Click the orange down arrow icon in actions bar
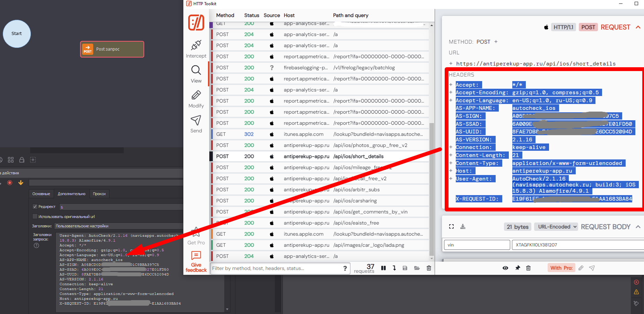The image size is (644, 314). coord(21,183)
